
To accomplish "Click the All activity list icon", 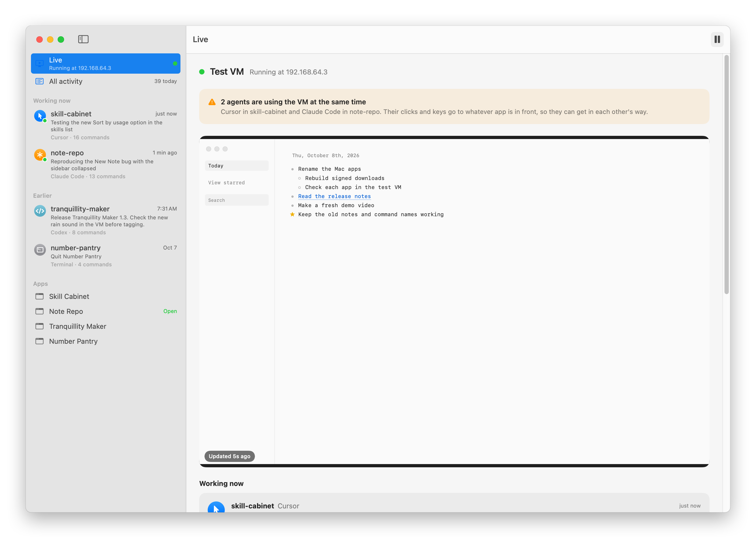I will [40, 81].
